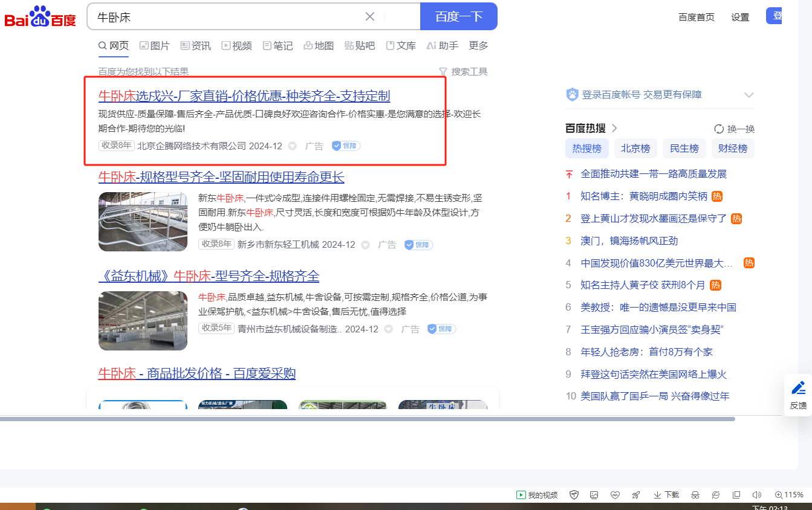Open the 搜索工具 filter options
The height and width of the screenshot is (510, 812).
coord(463,71)
